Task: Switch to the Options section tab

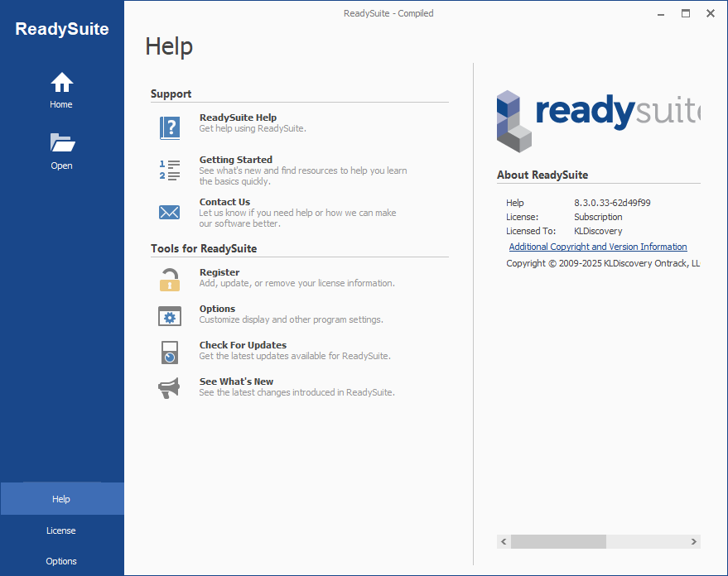Action: pyautogui.click(x=61, y=560)
